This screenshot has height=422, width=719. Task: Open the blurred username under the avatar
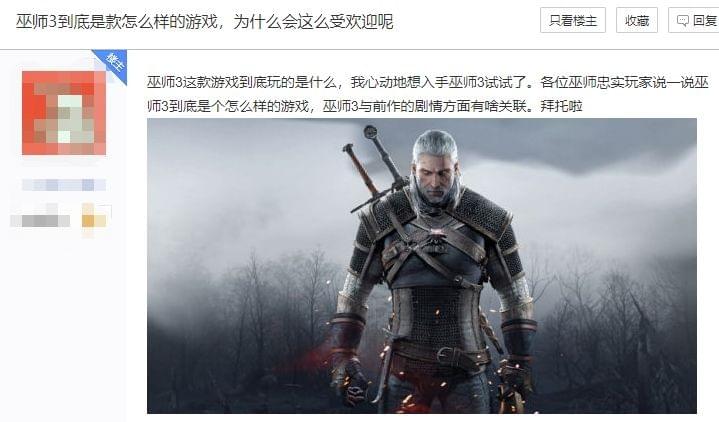coord(64,185)
